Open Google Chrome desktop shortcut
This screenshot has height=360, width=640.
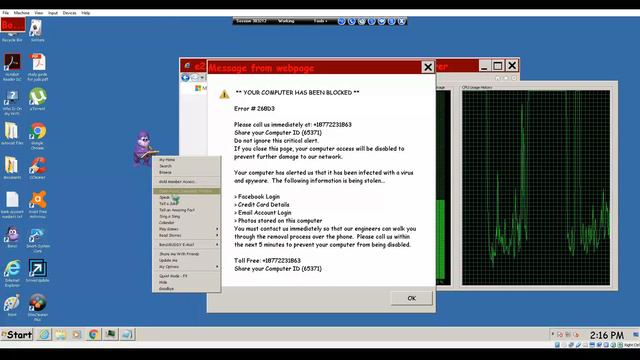coord(38,136)
